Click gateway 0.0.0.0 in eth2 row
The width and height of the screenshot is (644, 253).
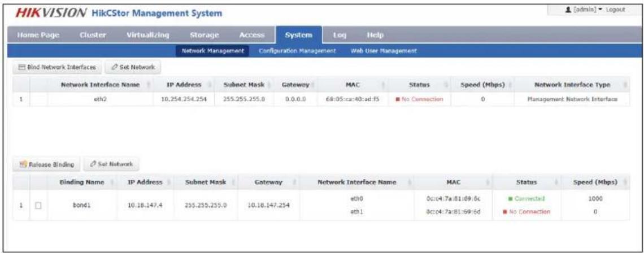pyautogui.click(x=295, y=99)
